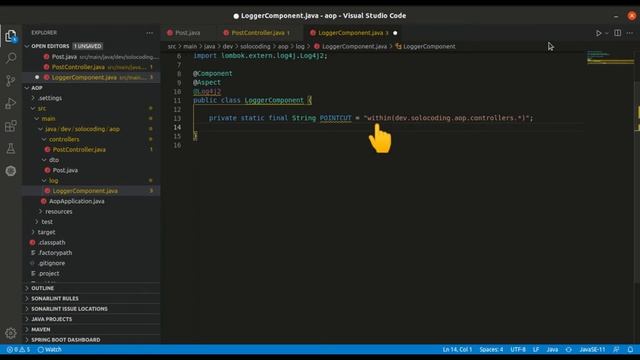Open PostController.java under controllers folder
640x360 pixels.
click(x=91, y=150)
